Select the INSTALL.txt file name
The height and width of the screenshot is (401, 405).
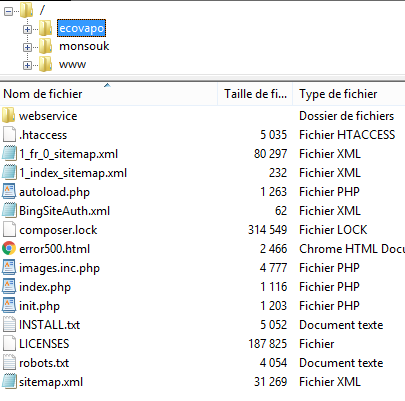(49, 325)
